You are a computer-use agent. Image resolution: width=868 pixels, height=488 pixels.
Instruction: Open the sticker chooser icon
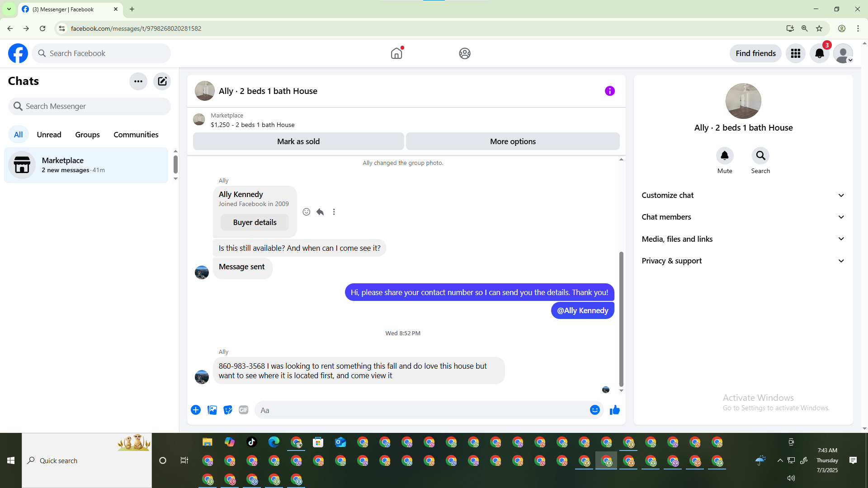(228, 410)
